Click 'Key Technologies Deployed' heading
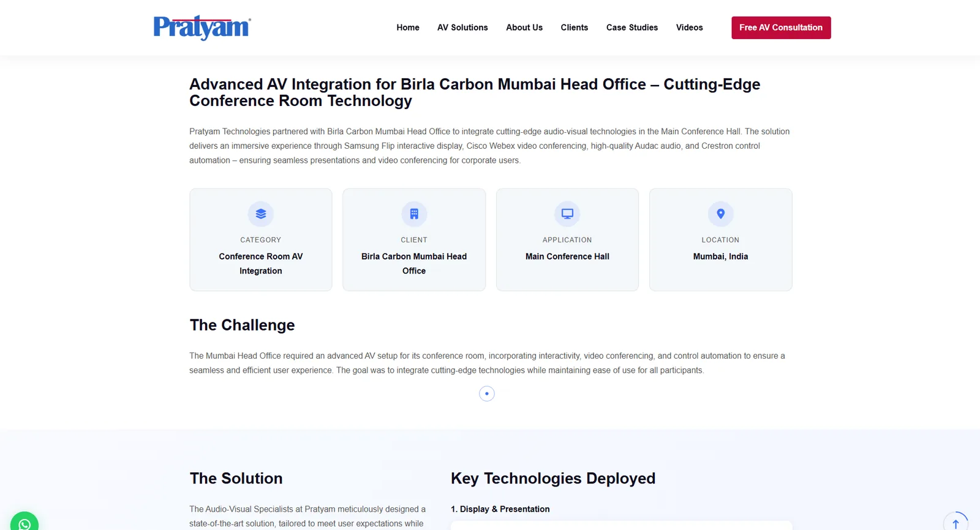The width and height of the screenshot is (980, 530). click(553, 479)
